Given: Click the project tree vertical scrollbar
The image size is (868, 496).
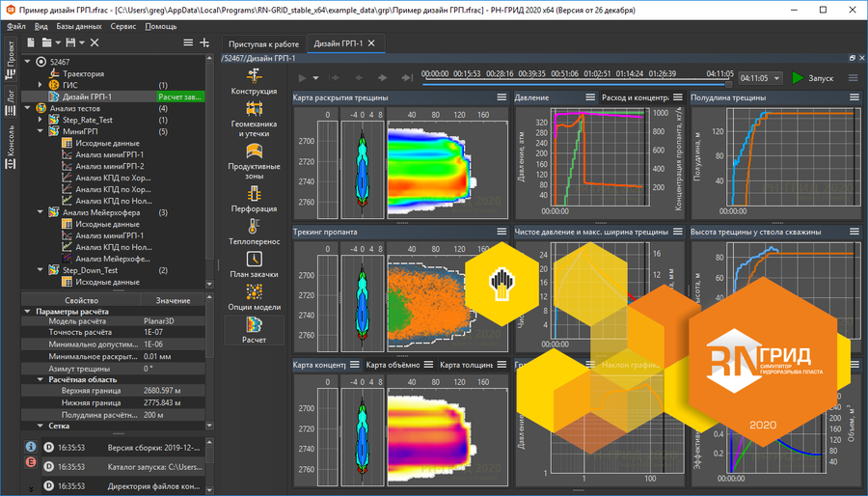Looking at the screenshot, I should tap(209, 159).
